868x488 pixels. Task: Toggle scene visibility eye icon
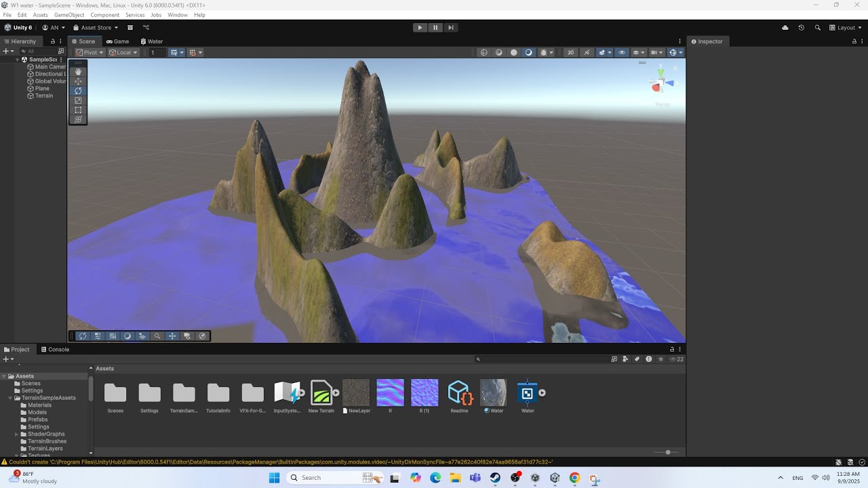click(622, 52)
